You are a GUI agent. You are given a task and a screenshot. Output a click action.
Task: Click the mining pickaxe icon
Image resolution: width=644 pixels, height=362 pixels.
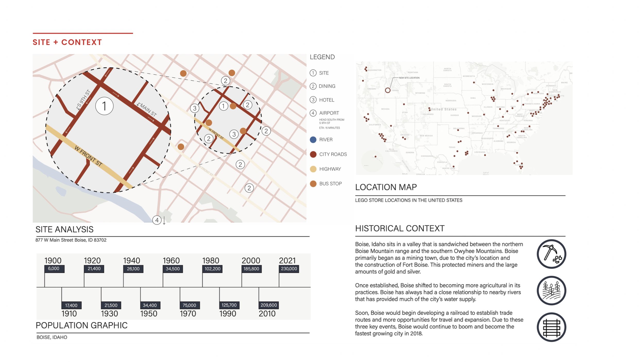[x=551, y=254]
